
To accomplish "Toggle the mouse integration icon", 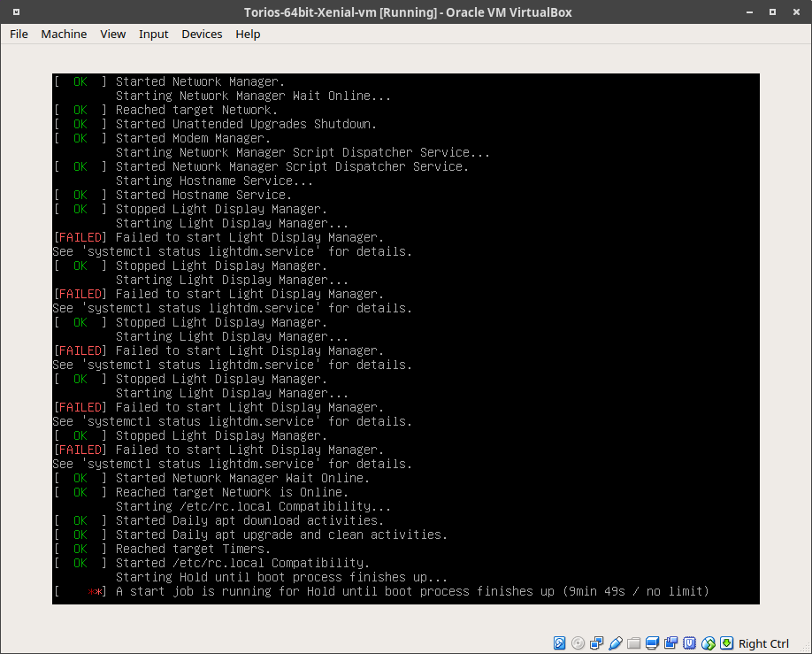I will 708,643.
